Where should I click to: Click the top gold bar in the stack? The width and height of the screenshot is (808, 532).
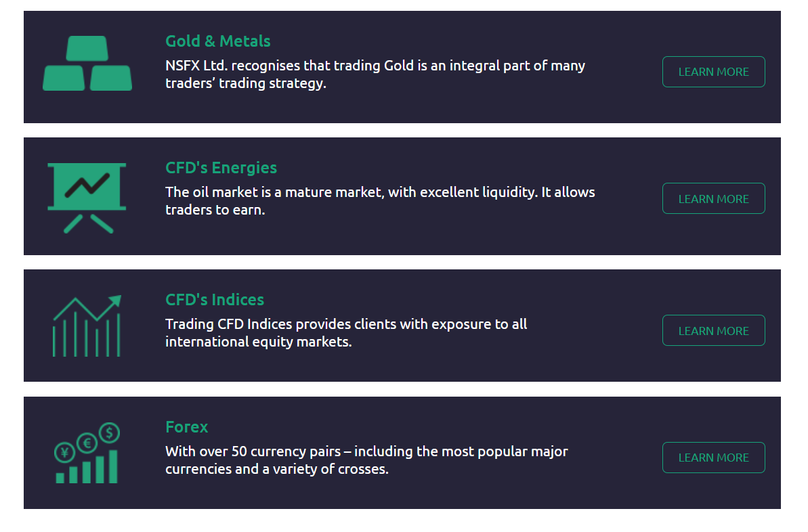point(87,49)
